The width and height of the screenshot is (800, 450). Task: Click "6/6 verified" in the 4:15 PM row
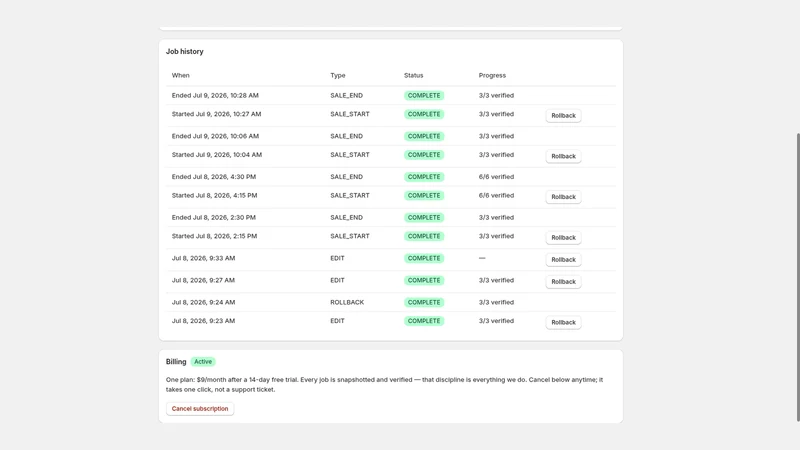coord(496,195)
